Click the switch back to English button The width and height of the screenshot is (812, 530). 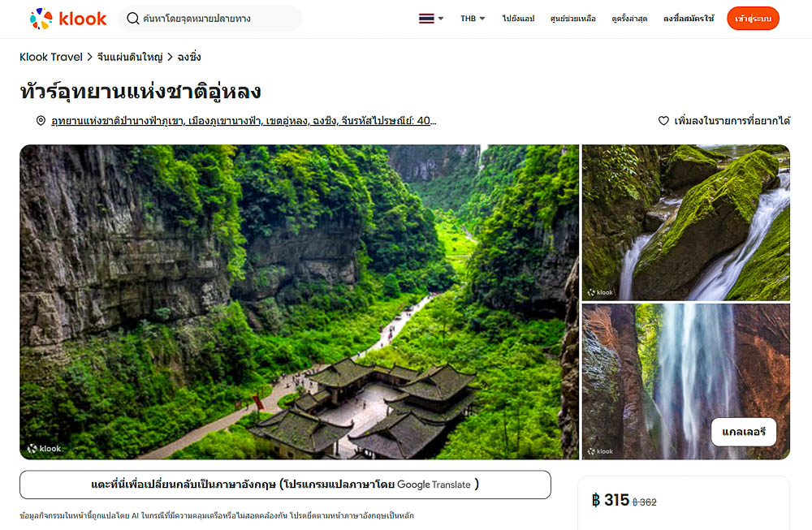tap(285, 485)
